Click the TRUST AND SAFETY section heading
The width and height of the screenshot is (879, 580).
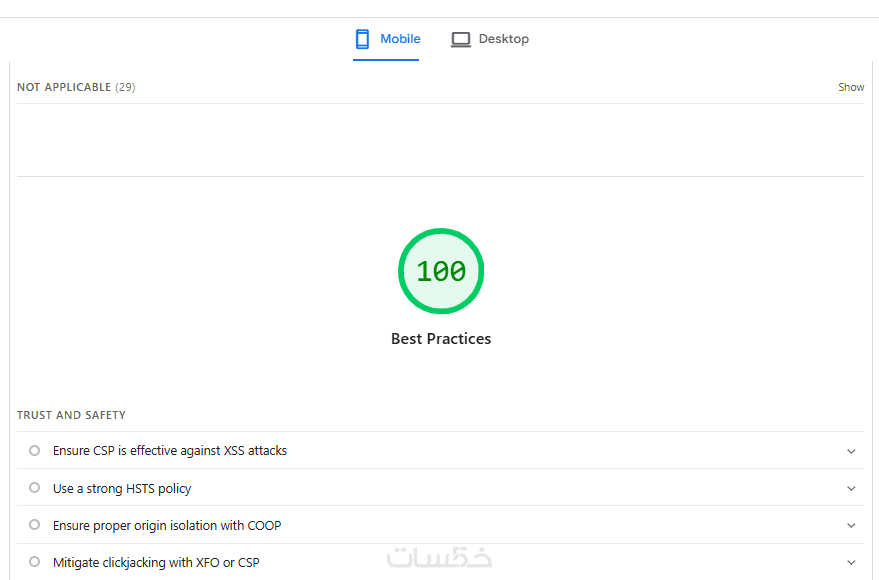coord(71,415)
